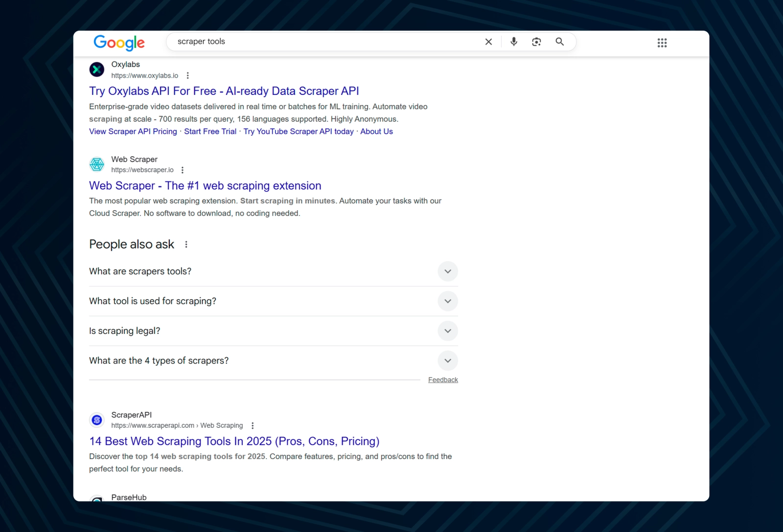Click the ParseHub site name

[x=129, y=497]
